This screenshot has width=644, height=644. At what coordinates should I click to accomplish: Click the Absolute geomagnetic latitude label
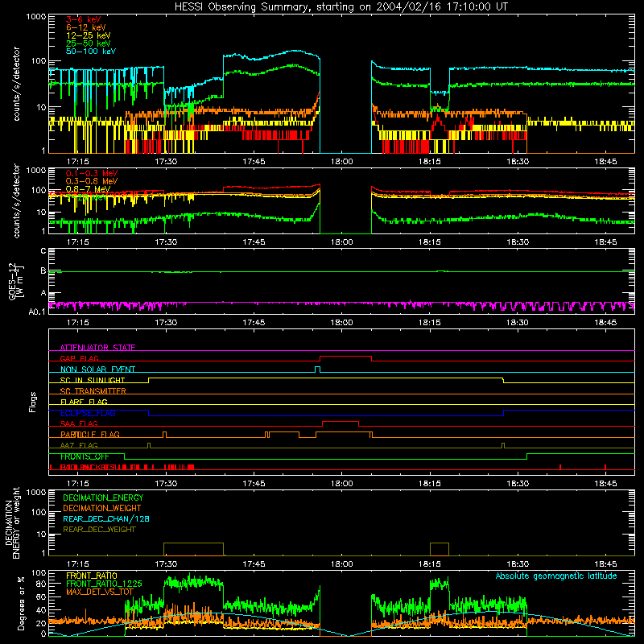[556, 576]
